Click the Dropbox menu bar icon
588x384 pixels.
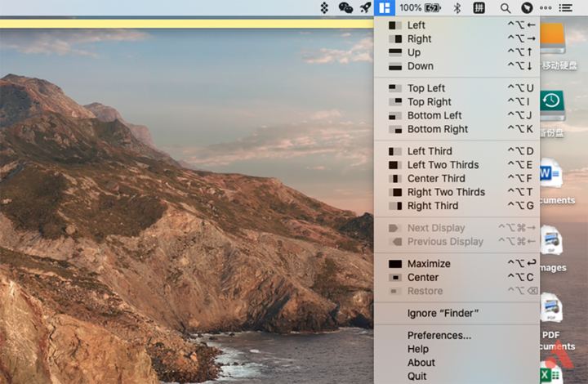click(x=324, y=7)
